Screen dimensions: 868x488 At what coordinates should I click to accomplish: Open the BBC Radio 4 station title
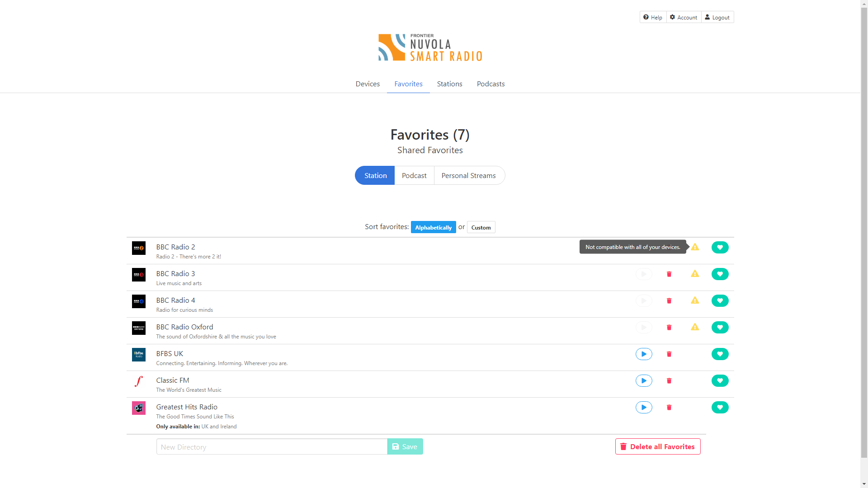[175, 300]
